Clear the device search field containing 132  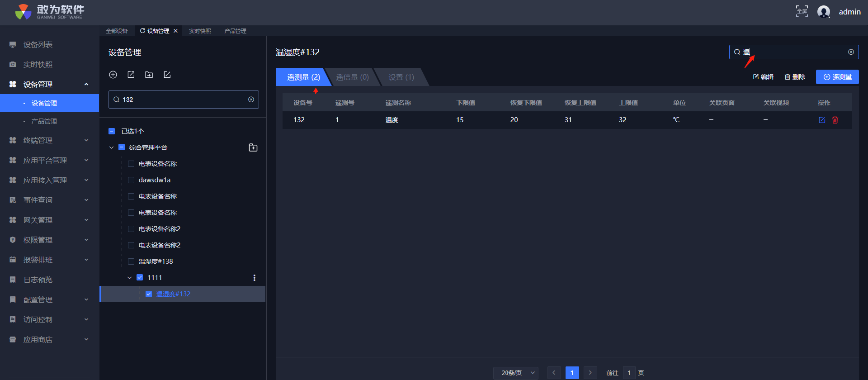point(251,100)
